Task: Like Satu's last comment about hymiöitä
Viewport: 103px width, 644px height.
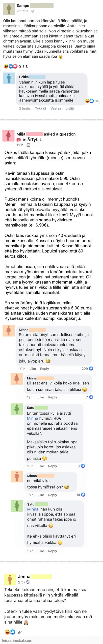Action: [41, 551]
